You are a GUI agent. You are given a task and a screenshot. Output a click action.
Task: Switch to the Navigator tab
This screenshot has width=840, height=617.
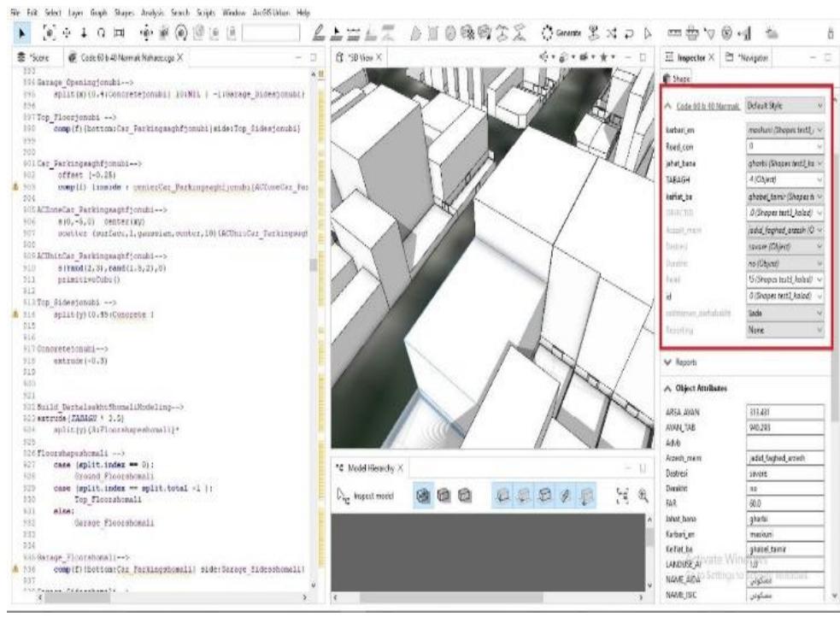[x=753, y=56]
